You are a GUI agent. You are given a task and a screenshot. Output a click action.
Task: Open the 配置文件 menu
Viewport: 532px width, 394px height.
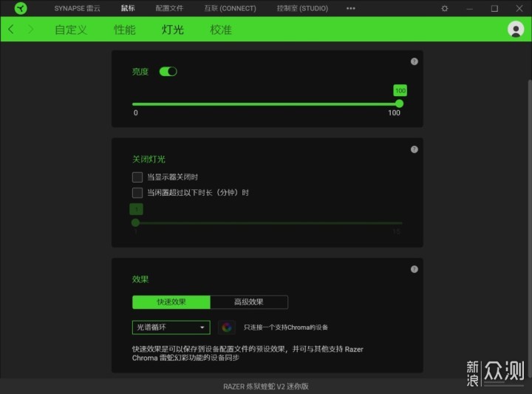pos(169,8)
